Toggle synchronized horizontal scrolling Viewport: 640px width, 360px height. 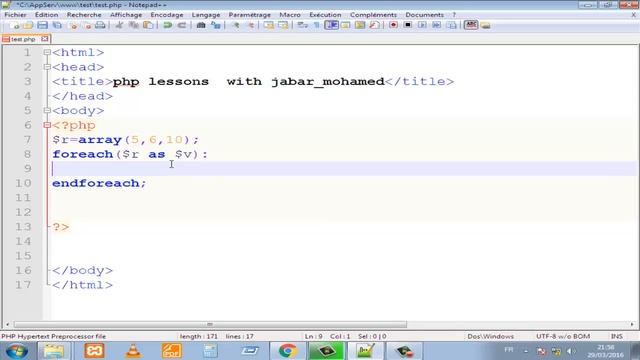(x=283, y=25)
